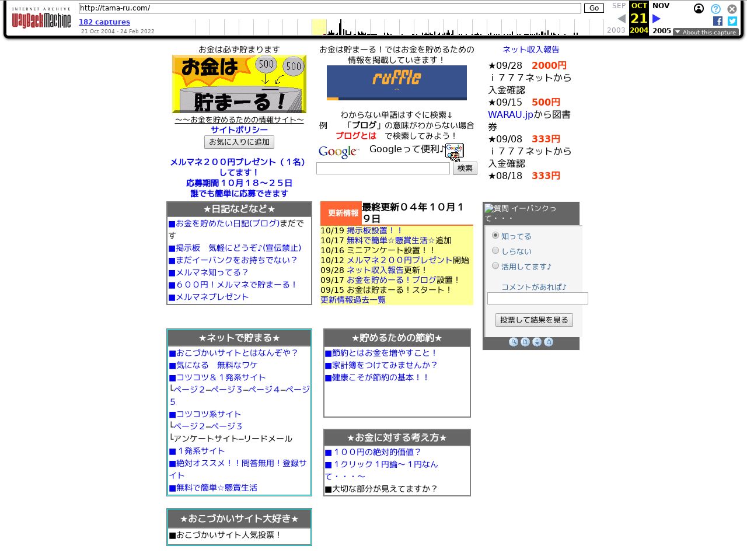747x560 pixels.
Task: Select the しらない radio option
Action: pyautogui.click(x=495, y=250)
